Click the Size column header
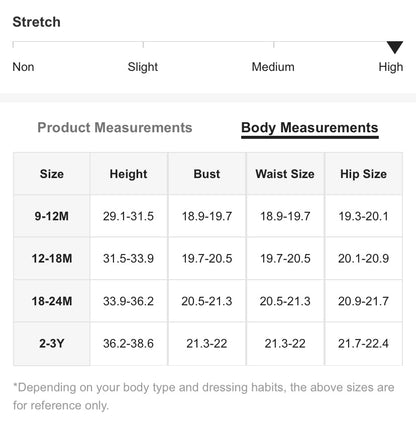 point(52,174)
